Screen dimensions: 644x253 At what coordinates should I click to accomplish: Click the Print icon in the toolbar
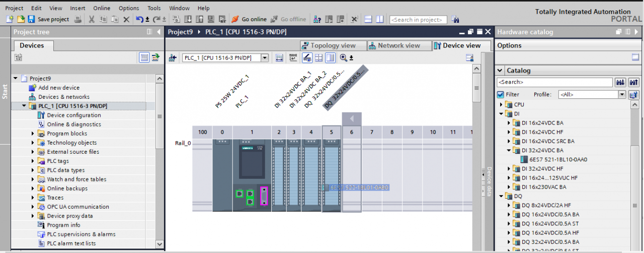point(78,19)
